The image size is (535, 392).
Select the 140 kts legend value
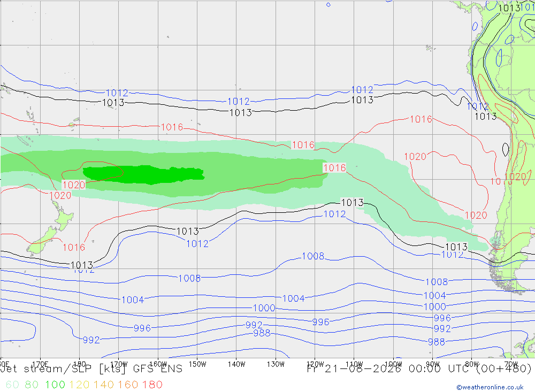[104, 385]
